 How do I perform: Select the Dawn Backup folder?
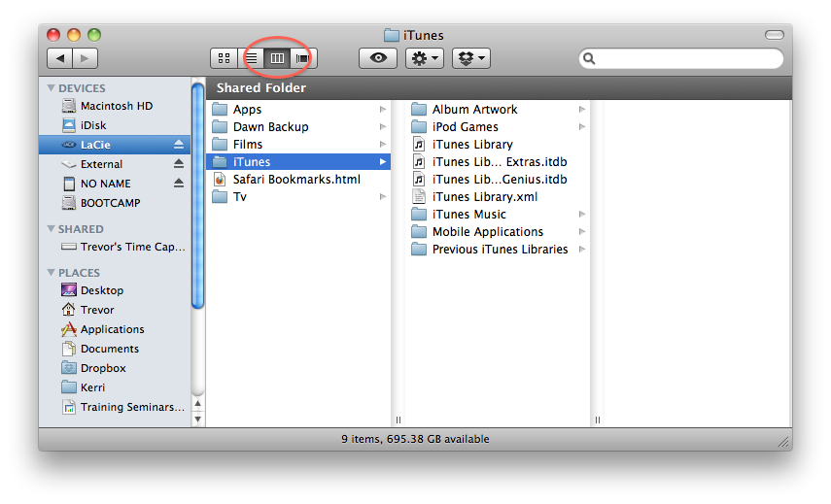pos(298,126)
